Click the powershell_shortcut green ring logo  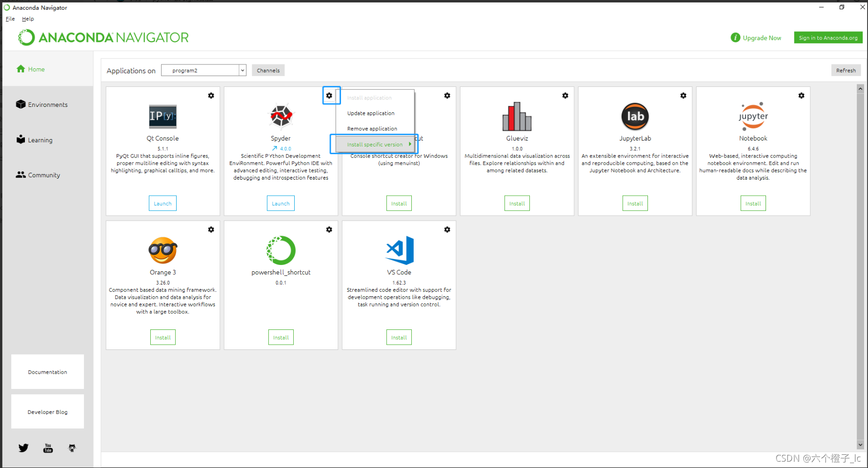point(281,250)
